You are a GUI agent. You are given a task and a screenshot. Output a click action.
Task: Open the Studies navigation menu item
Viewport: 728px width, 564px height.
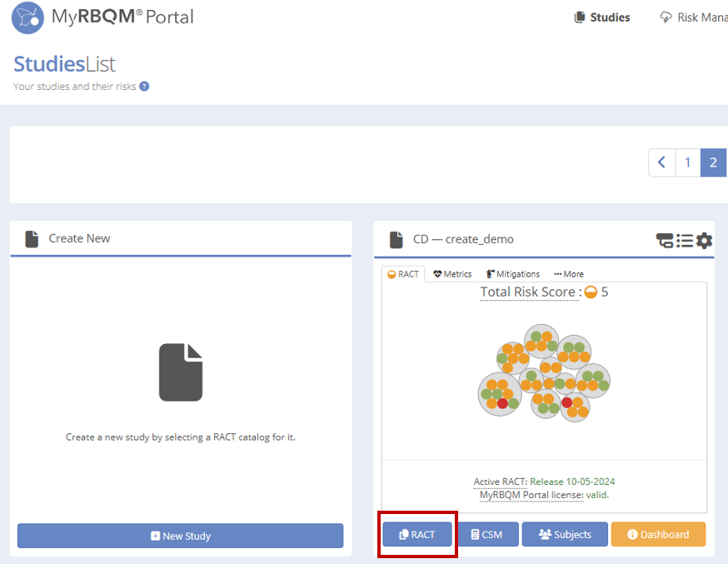602,17
